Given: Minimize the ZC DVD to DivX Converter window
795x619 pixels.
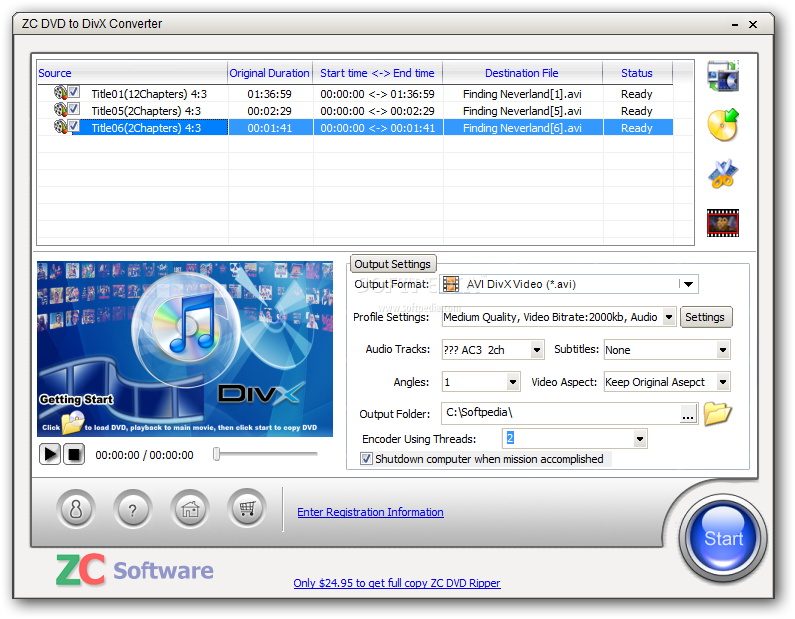Looking at the screenshot, I should tap(735, 24).
